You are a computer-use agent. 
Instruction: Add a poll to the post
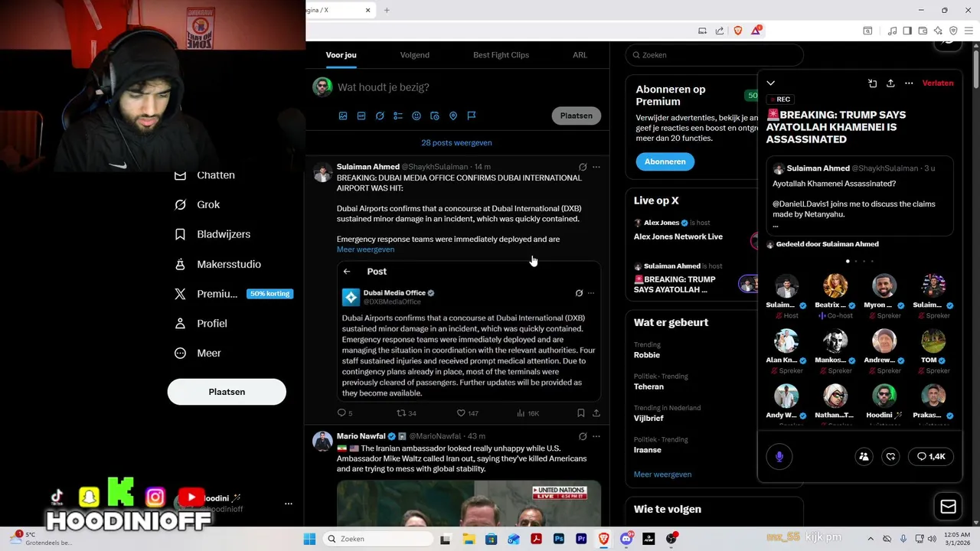tap(398, 116)
